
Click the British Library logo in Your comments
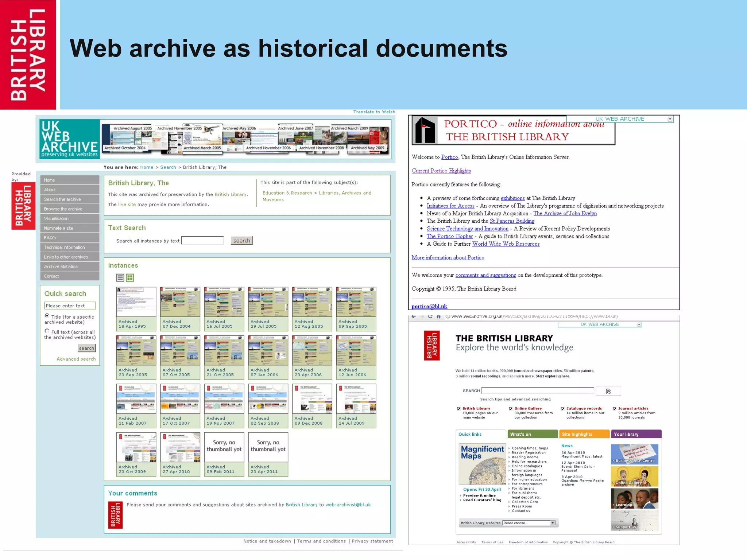coord(115,515)
